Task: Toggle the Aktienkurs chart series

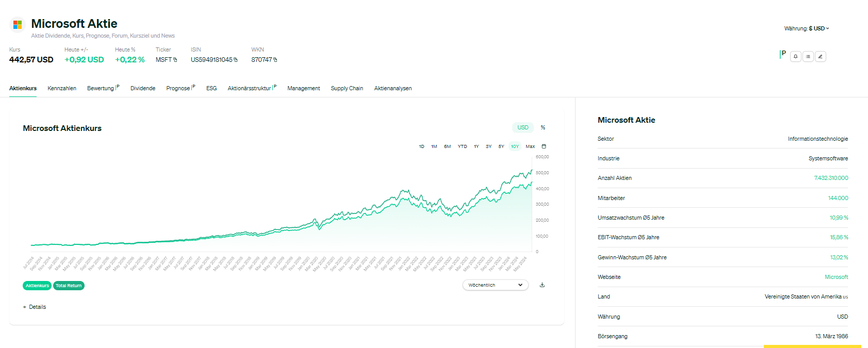Action: pyautogui.click(x=37, y=286)
